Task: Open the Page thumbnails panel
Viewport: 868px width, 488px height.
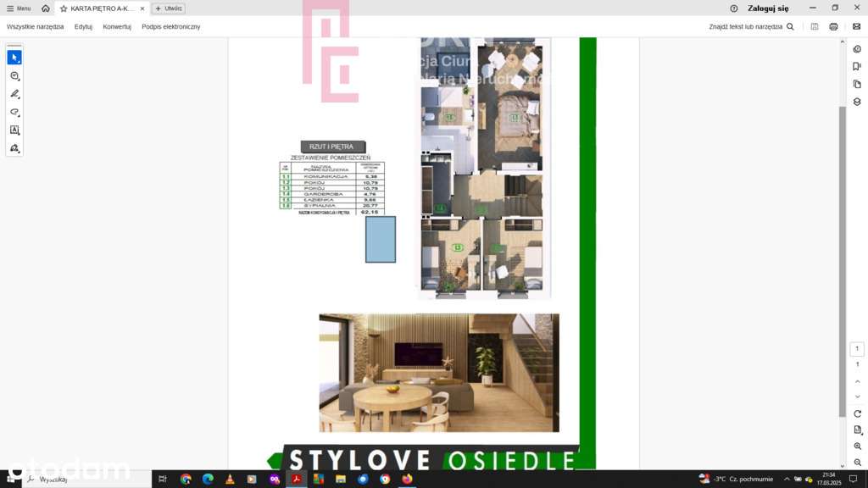Action: click(x=857, y=84)
